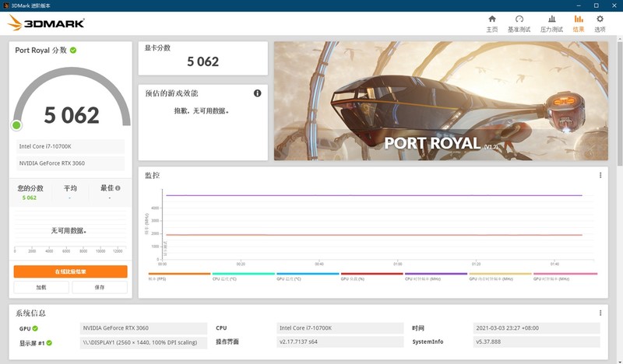Image resolution: width=623 pixels, height=364 pixels.
Task: Click info icon in estimated game performance card
Action: pyautogui.click(x=258, y=93)
